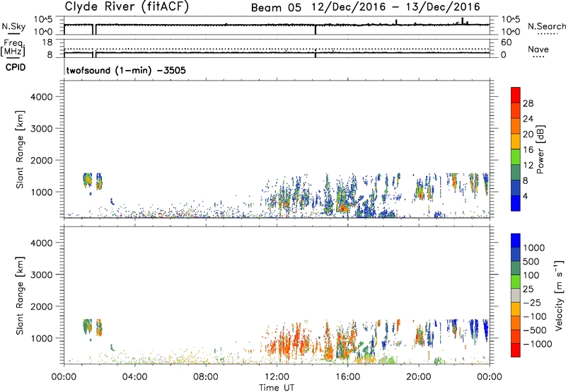Click the 01:00 echo cluster in power panel
566x392 pixels.
click(x=87, y=180)
